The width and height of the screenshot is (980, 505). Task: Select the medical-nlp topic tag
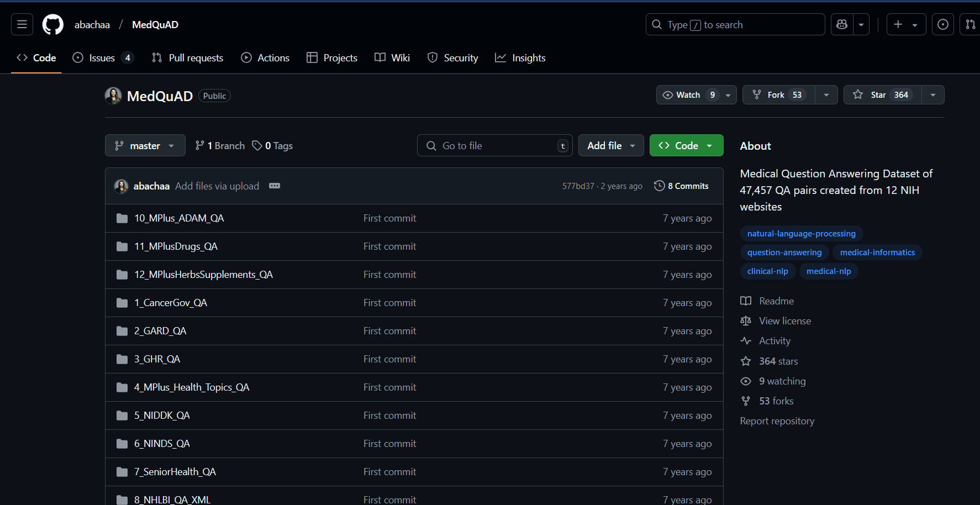829,271
